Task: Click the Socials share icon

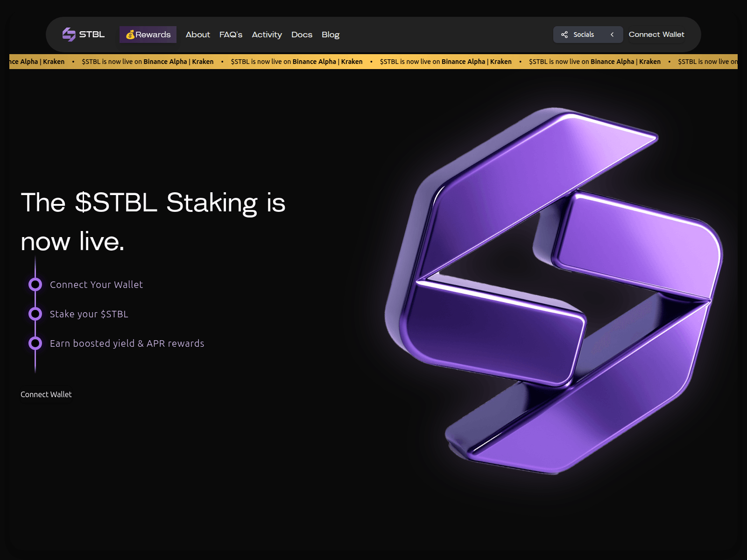Action: point(564,35)
